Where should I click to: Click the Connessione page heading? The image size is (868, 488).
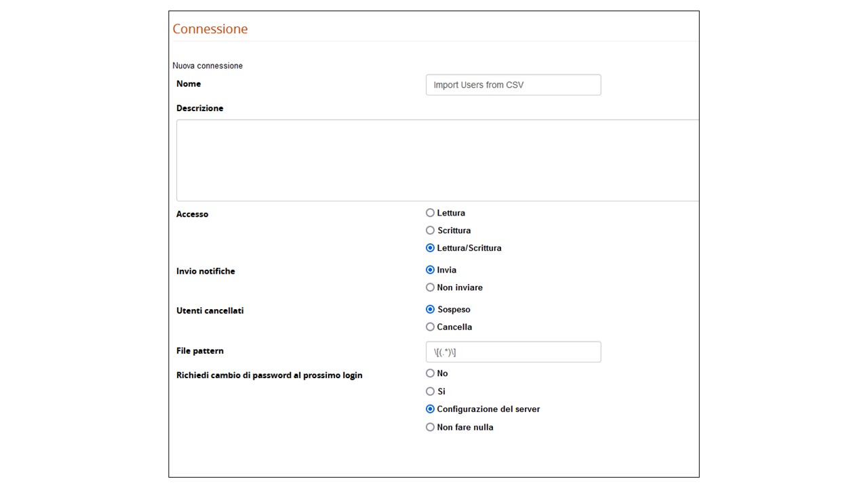210,29
